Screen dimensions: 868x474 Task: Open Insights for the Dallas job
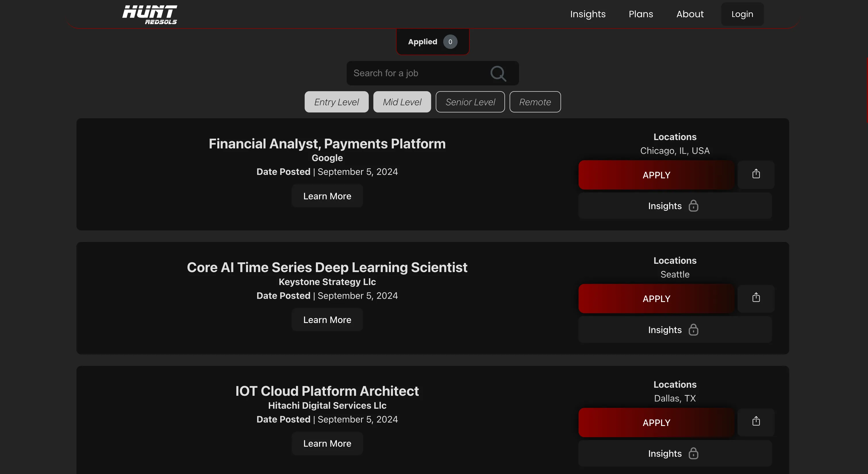coord(675,453)
